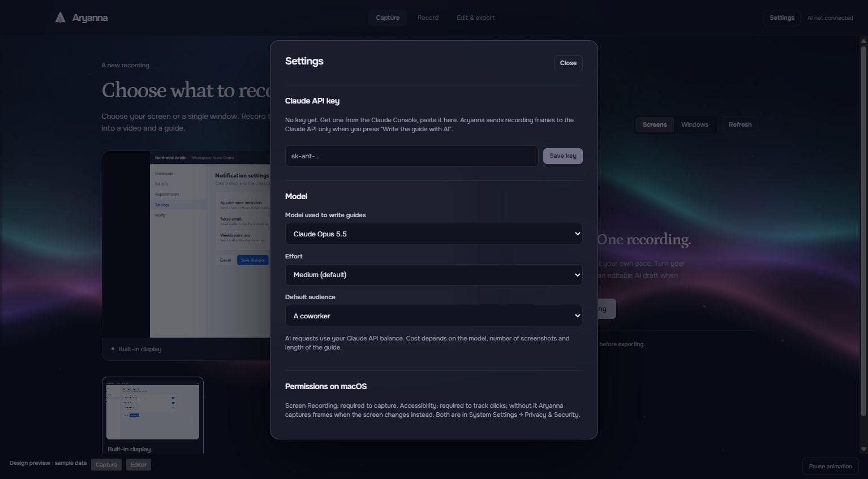
Task: Click the scrollbar down arrow
Action: [x=863, y=450]
